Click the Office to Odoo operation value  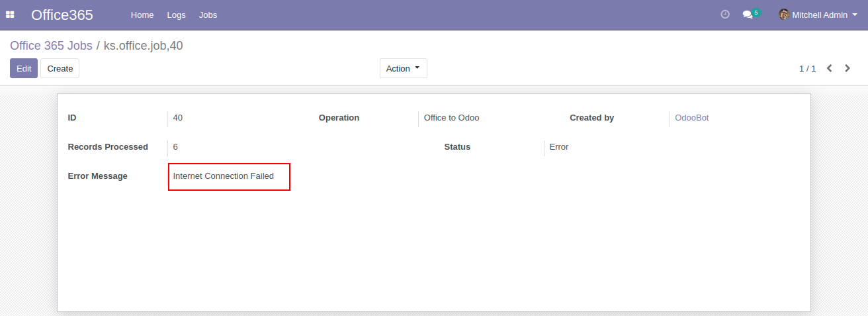[x=451, y=118]
